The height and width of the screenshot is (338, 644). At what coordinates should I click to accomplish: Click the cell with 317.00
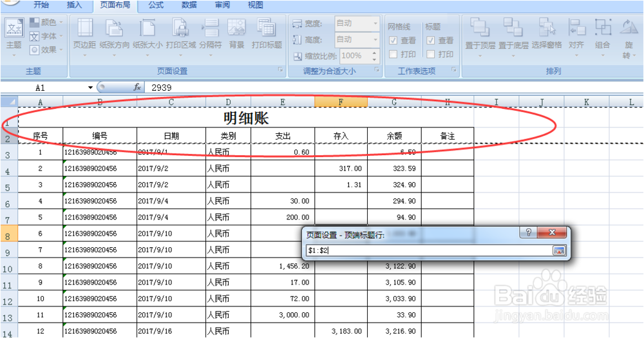coord(341,168)
